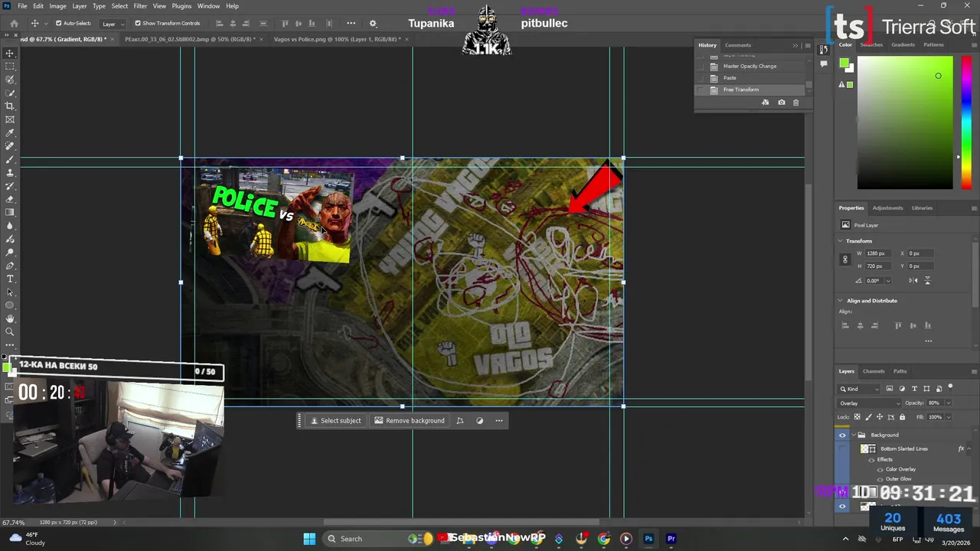Open the three-dots align options in options bar
The width and height of the screenshot is (980, 551).
(x=351, y=23)
